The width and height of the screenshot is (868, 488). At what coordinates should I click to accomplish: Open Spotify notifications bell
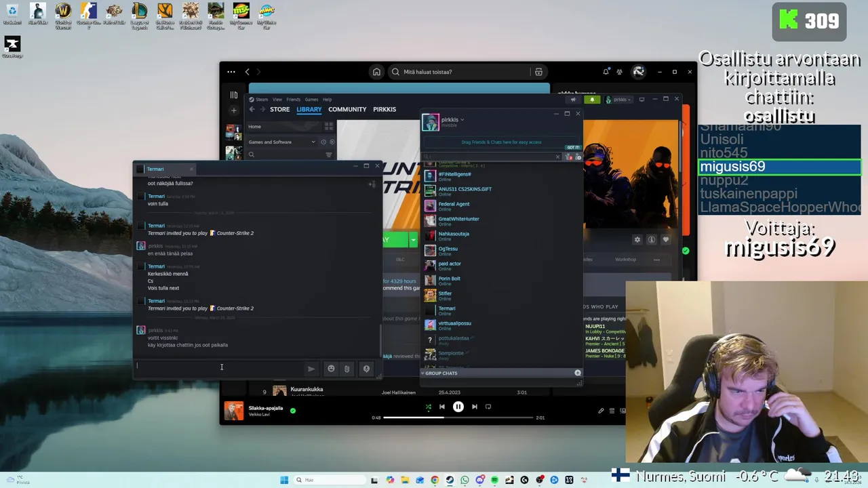coord(606,72)
